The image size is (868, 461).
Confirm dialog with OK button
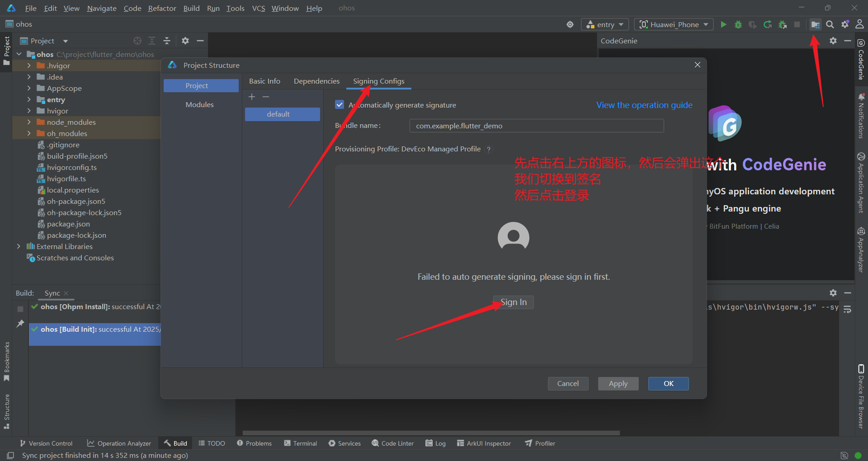tap(668, 383)
